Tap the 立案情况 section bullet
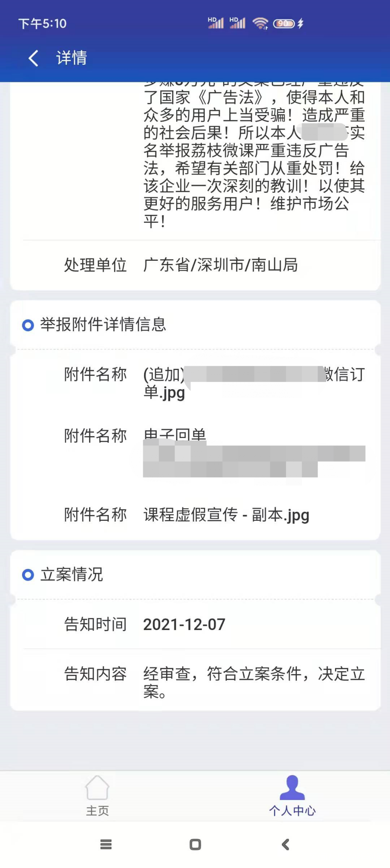The height and width of the screenshot is (868, 390). [x=28, y=575]
